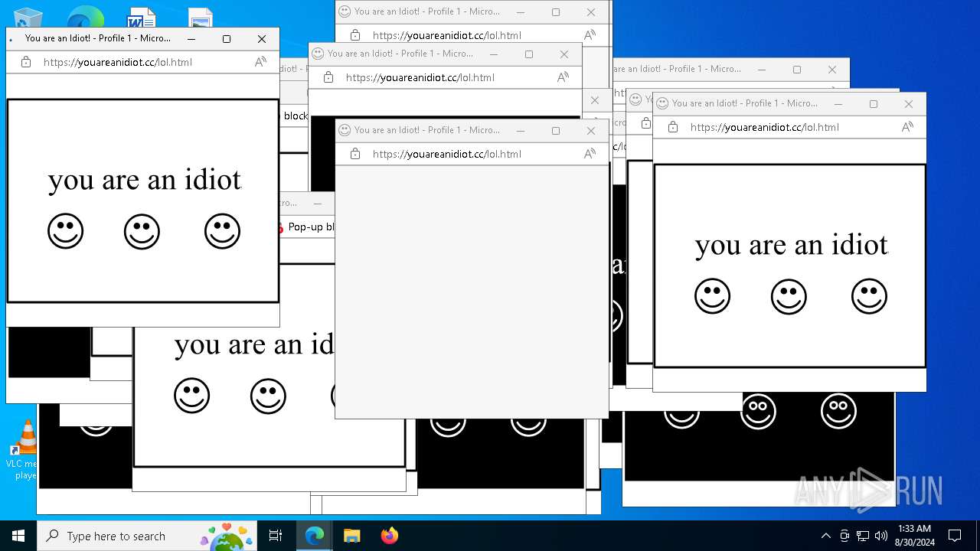Viewport: 980px width, 551px height.
Task: Click the 'Type here to search' box
Action: pyautogui.click(x=146, y=536)
